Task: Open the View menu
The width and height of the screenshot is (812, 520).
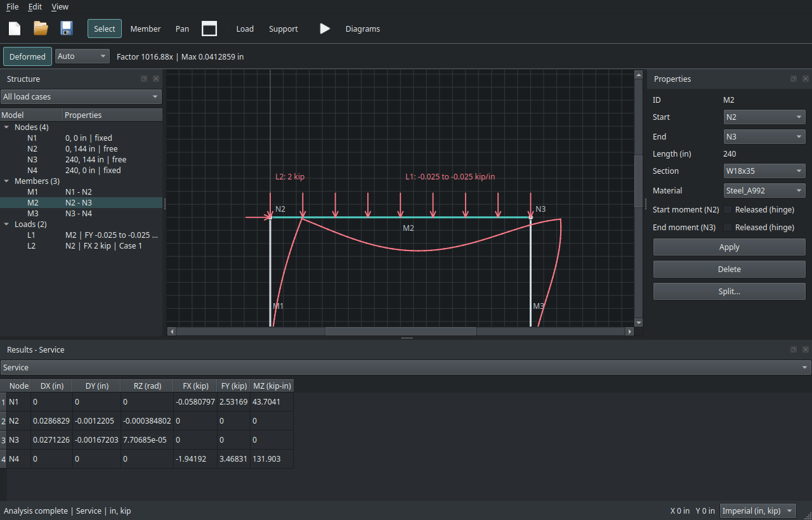Action: tap(60, 6)
